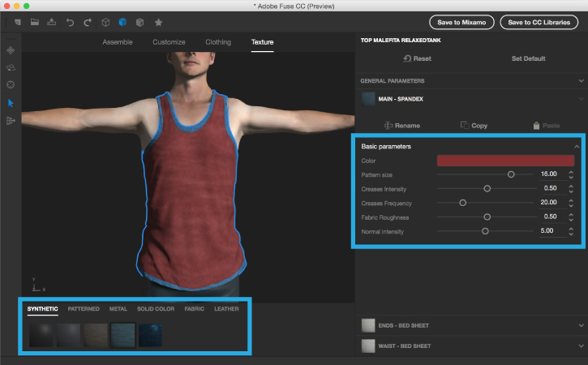Choose the third brownish synthetic thumbnail

point(96,335)
